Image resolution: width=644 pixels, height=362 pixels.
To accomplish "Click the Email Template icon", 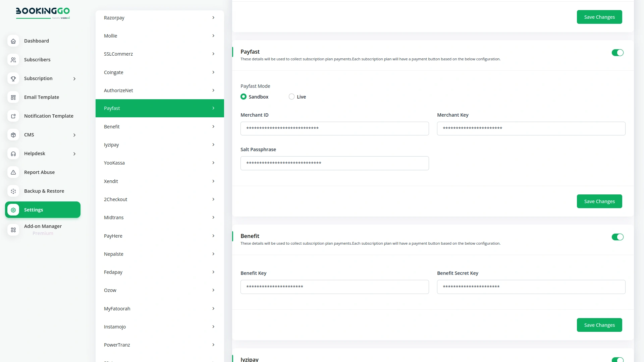I will 13,97.
